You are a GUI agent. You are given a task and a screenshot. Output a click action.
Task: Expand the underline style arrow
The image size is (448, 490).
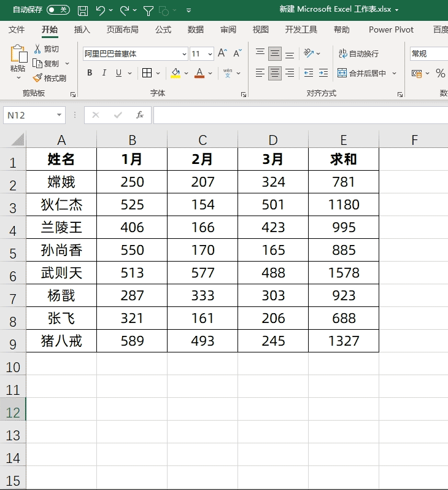[129, 74]
